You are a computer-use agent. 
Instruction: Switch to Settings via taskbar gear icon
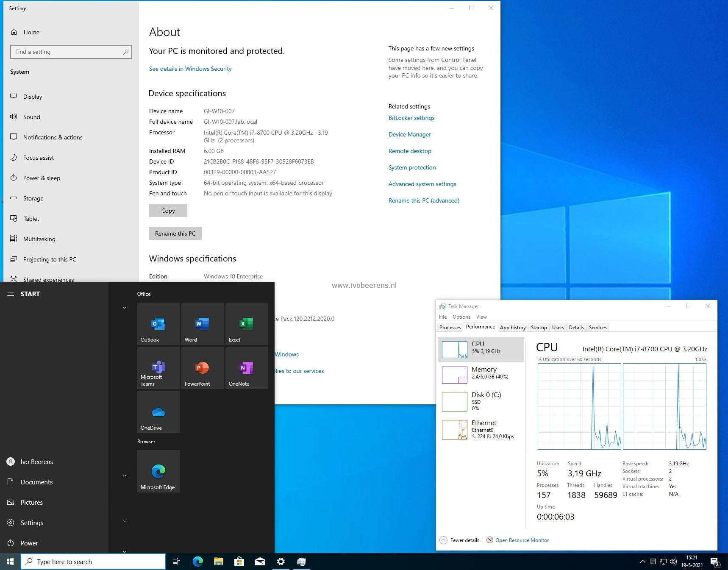point(281,562)
